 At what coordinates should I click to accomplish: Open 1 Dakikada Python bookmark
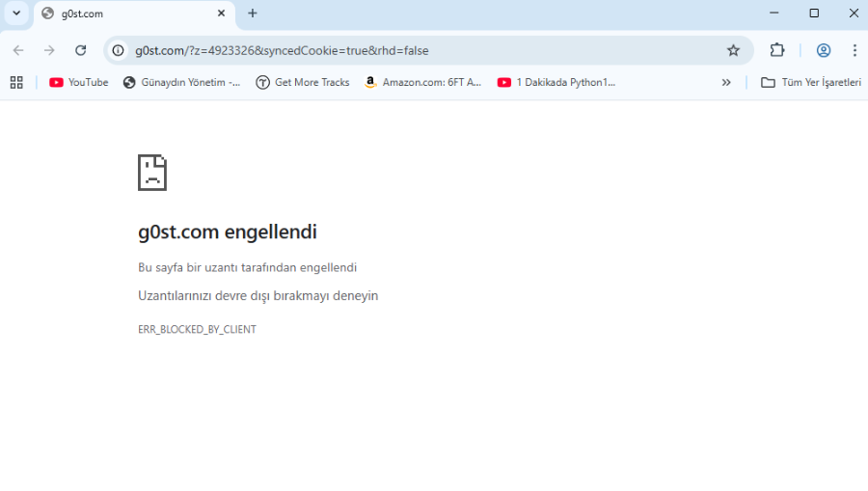click(556, 83)
